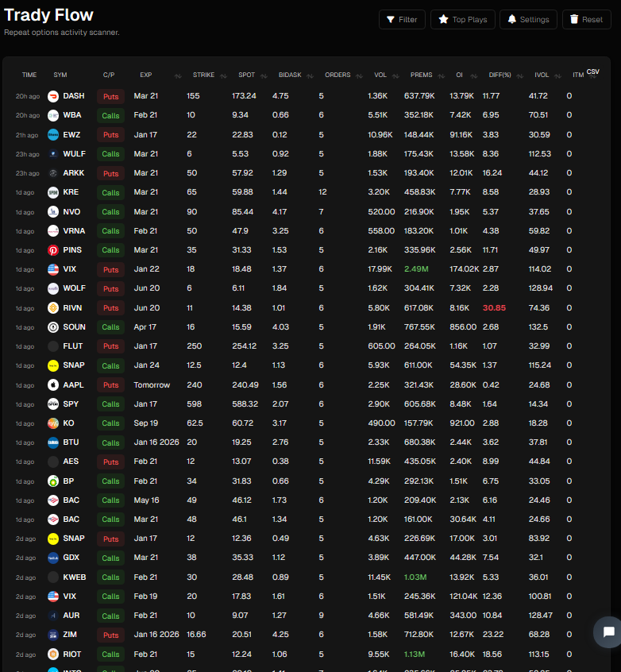Show the Top Plays list
This screenshot has width=621, height=672.
click(463, 20)
